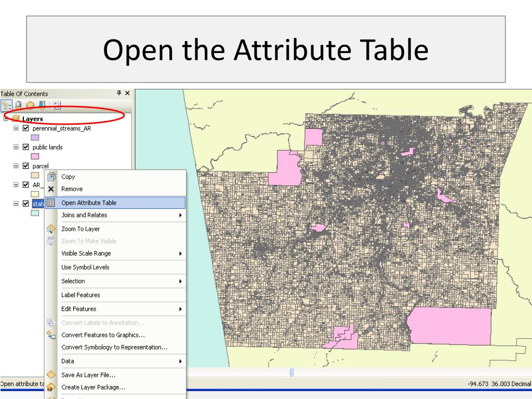Collapse the perennial_streams_AR layer legend

point(16,128)
